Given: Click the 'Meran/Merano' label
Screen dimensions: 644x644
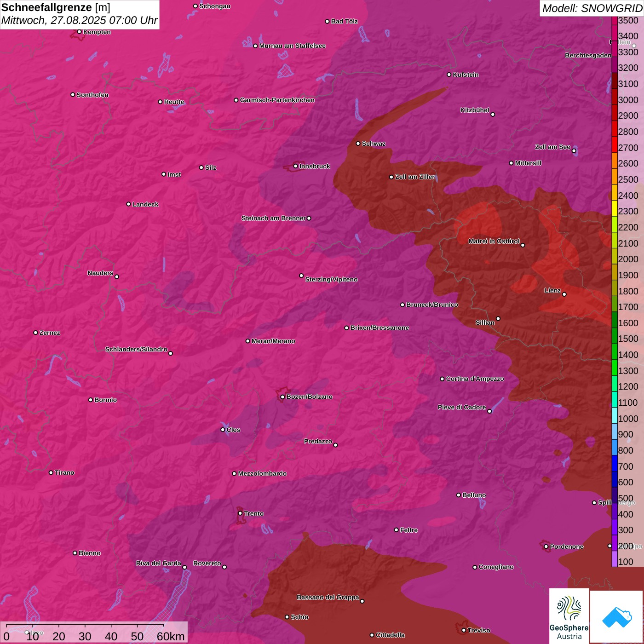Looking at the screenshot, I should [x=273, y=341].
